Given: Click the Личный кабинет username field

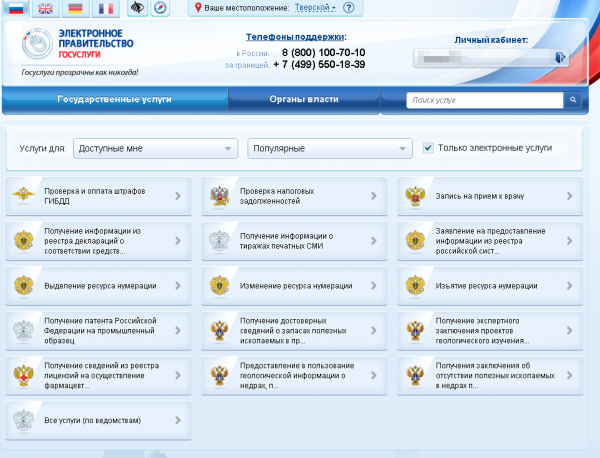Looking at the screenshot, I should (x=483, y=58).
